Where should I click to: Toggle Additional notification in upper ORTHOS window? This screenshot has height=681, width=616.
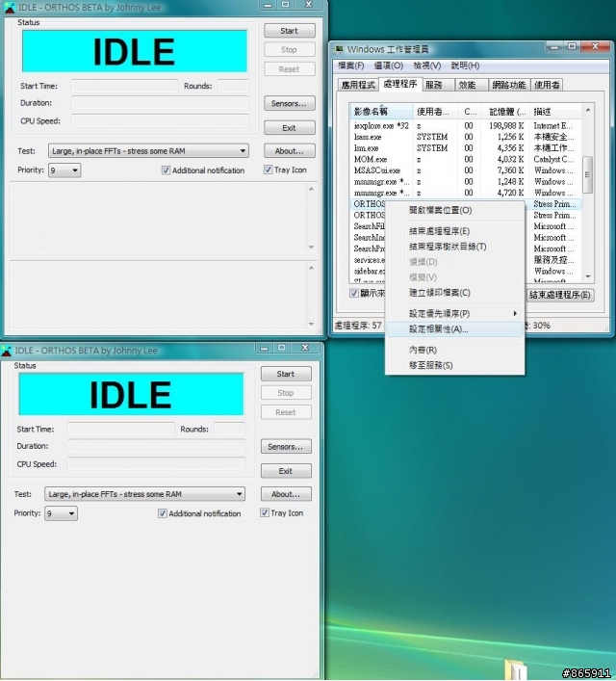(166, 170)
